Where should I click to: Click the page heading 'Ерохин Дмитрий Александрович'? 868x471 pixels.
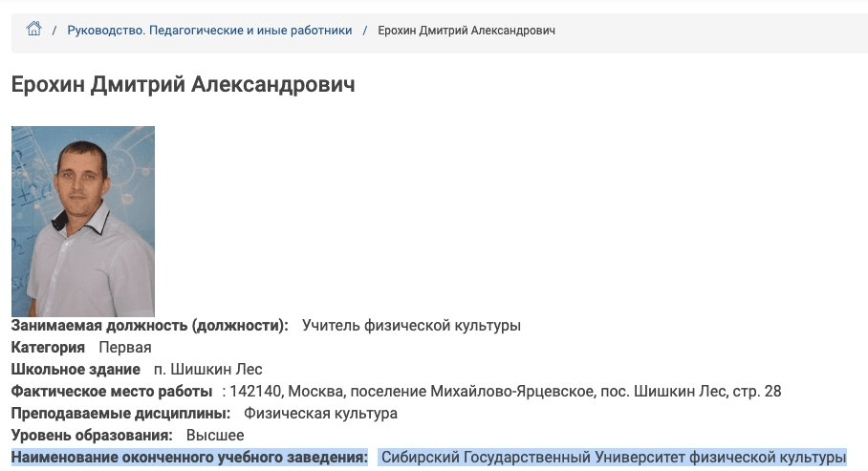pos(183,85)
